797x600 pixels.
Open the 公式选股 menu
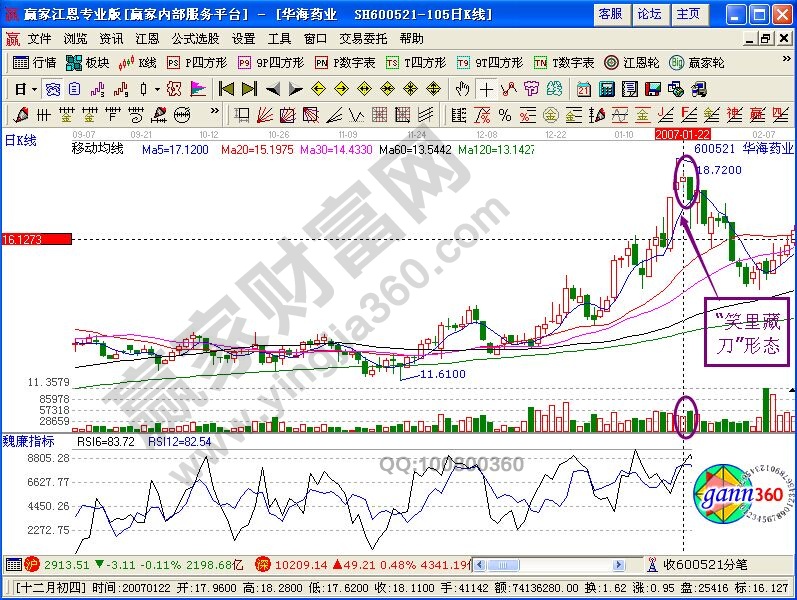[195, 39]
